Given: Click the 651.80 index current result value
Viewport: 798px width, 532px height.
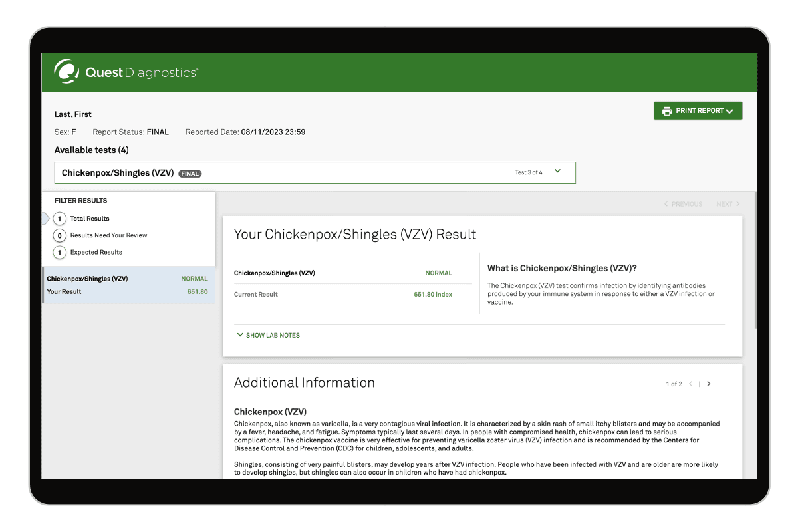Looking at the screenshot, I should click(x=432, y=294).
